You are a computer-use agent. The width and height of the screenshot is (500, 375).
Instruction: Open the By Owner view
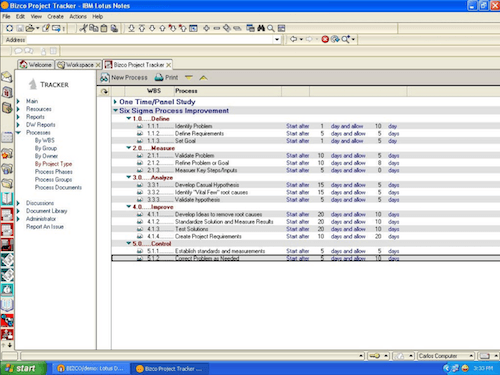point(46,156)
